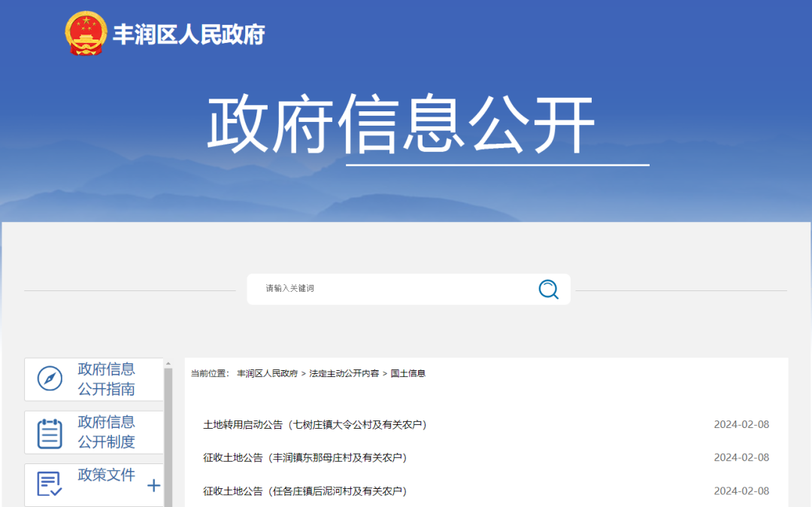Click the compass icon for 政府信息公开指南
Image resolution: width=812 pixels, height=507 pixels.
click(50, 378)
